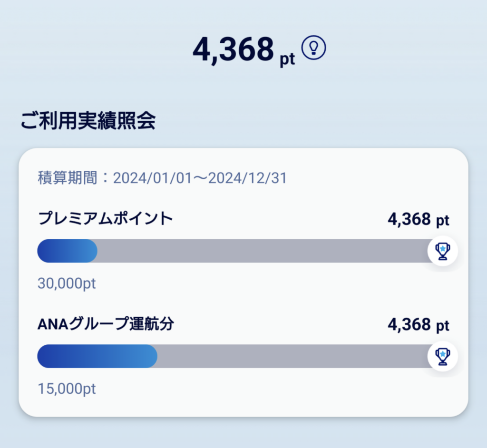The image size is (487, 448).
Task: Click the 30,000pt goal label
Action: (x=67, y=283)
